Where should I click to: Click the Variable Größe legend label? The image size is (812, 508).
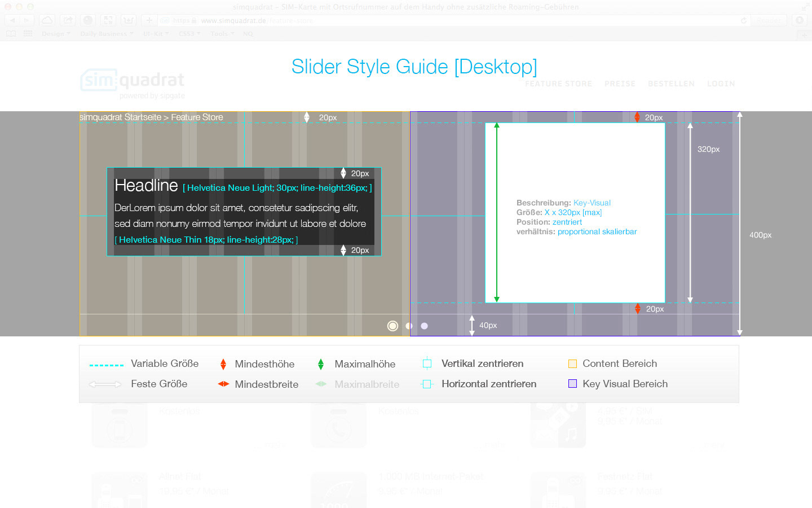point(165,364)
